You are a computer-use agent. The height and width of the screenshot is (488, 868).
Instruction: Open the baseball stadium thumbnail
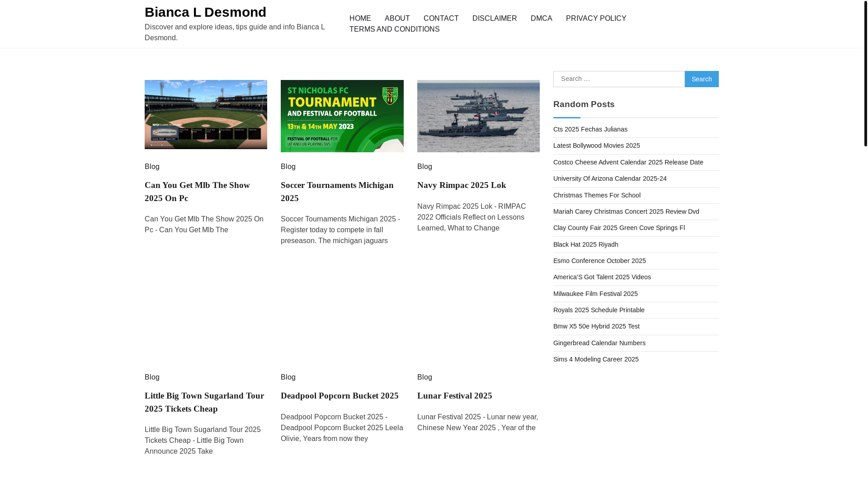coord(206,114)
